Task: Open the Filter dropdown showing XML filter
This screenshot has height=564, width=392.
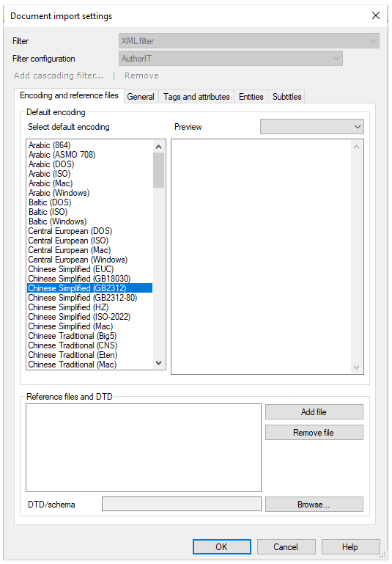Action: [x=248, y=41]
